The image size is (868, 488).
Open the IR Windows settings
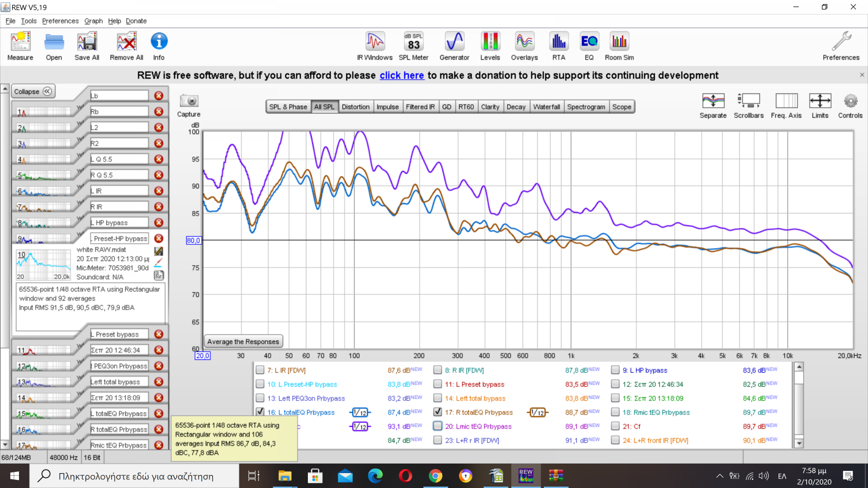pos(375,46)
